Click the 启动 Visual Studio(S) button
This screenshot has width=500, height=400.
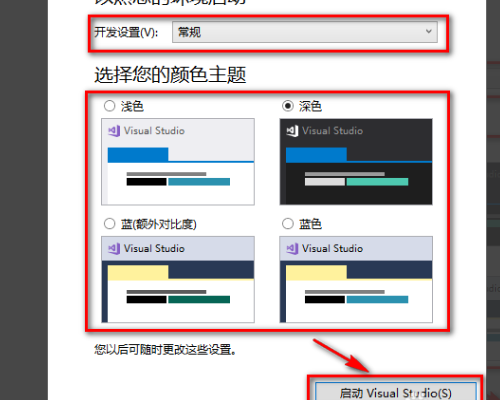tap(396, 391)
